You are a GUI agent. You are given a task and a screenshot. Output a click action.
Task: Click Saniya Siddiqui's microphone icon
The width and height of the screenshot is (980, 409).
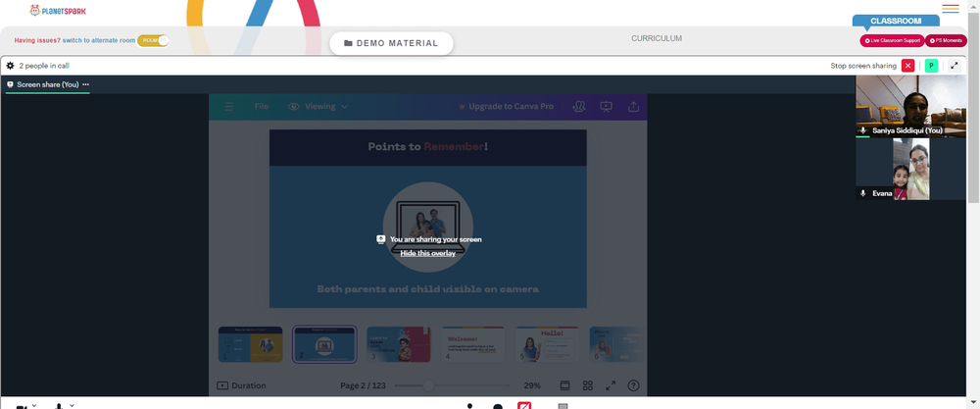(x=863, y=130)
